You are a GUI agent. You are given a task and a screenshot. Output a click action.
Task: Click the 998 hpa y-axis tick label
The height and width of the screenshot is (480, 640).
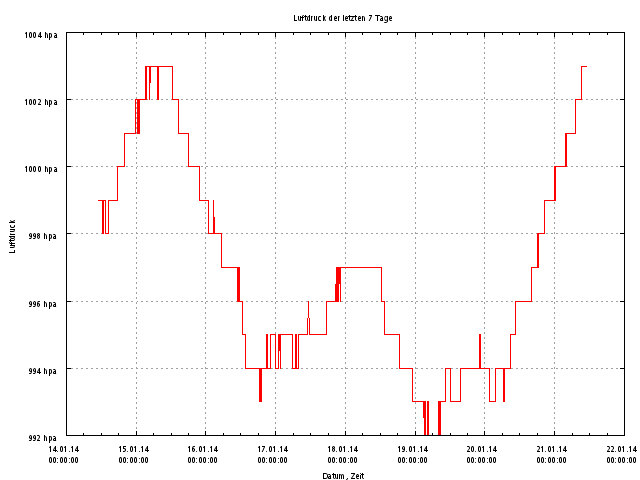(x=43, y=236)
